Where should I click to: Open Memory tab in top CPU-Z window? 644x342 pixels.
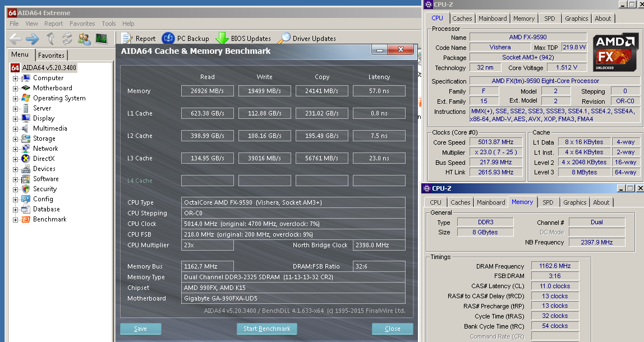click(x=524, y=19)
